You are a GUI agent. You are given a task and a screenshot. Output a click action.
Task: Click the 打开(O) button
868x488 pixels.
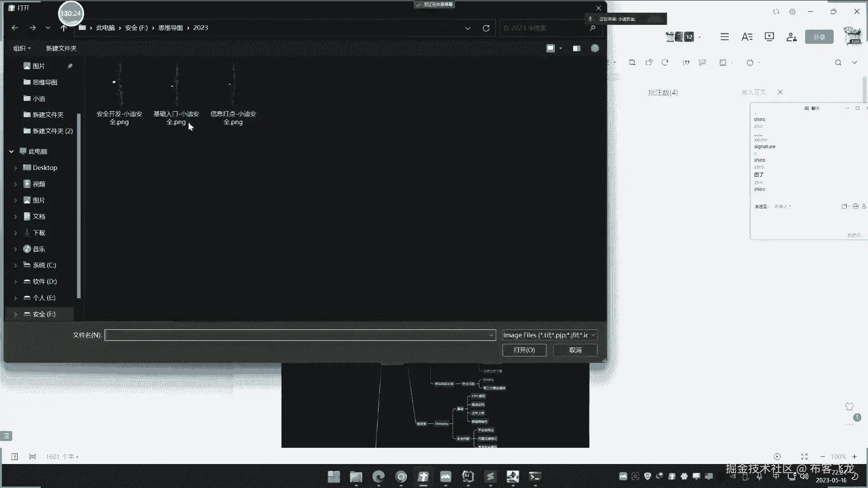(524, 350)
